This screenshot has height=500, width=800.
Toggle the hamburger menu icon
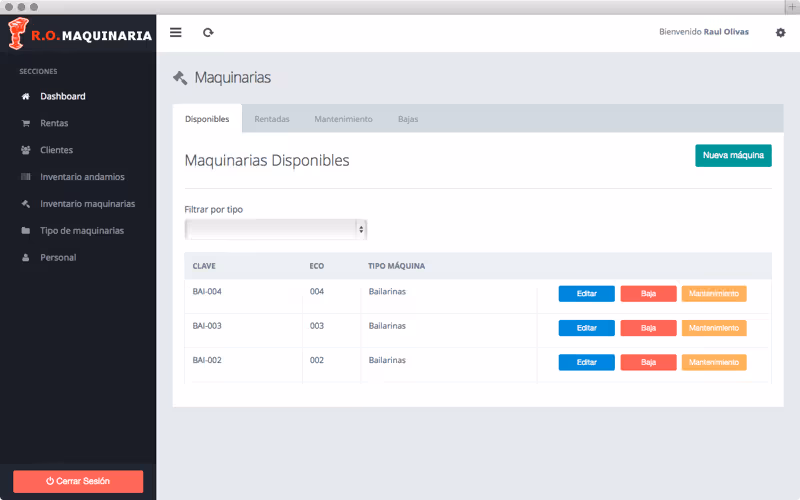point(176,33)
